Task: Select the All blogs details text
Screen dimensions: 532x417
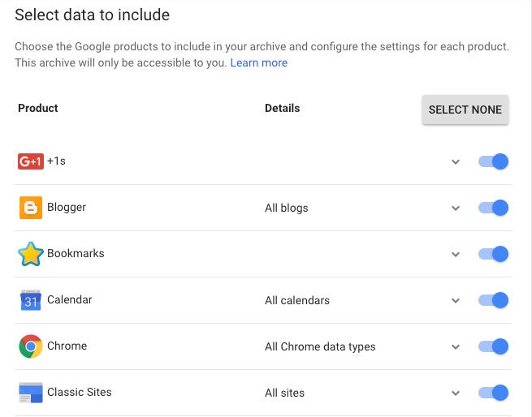Action: pos(287,208)
